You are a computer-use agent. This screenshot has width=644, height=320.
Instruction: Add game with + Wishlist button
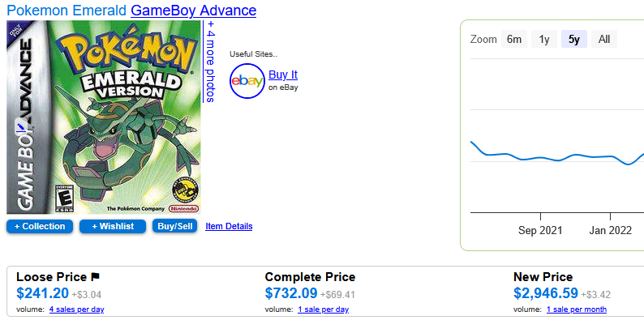point(113,227)
